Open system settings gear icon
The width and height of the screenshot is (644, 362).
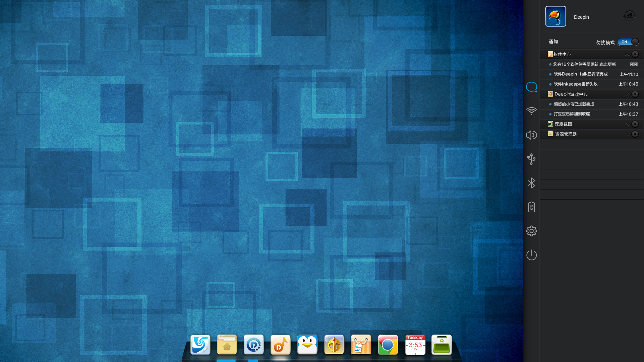tap(531, 231)
